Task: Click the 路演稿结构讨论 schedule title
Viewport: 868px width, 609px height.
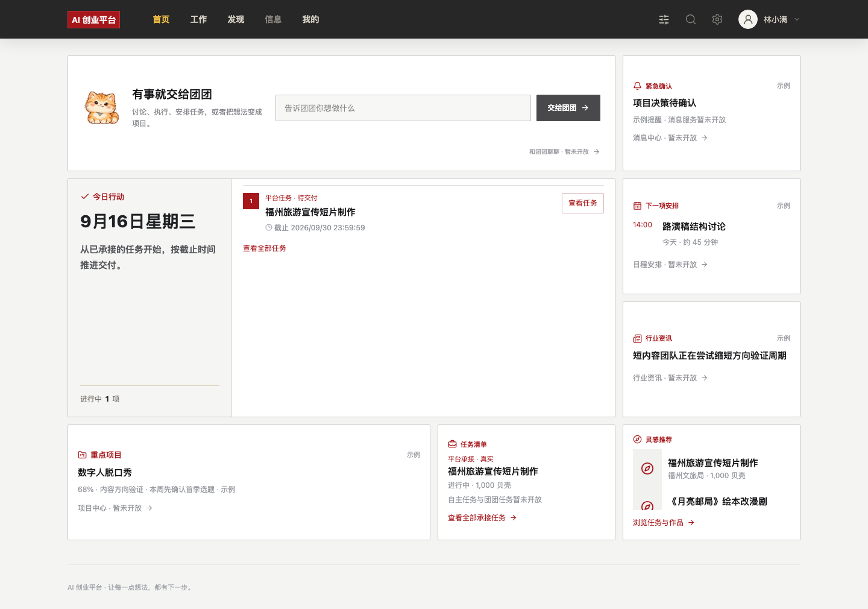Action: [x=694, y=227]
